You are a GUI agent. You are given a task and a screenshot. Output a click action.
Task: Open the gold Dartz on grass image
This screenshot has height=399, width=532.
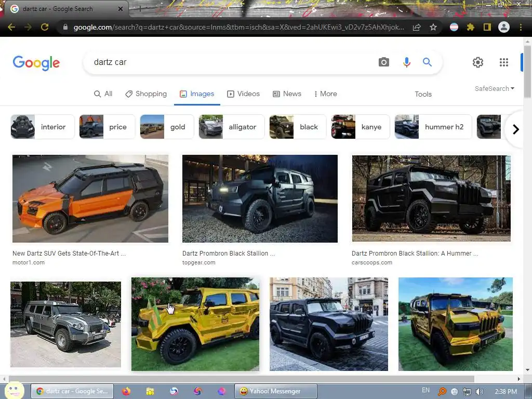[x=195, y=324]
